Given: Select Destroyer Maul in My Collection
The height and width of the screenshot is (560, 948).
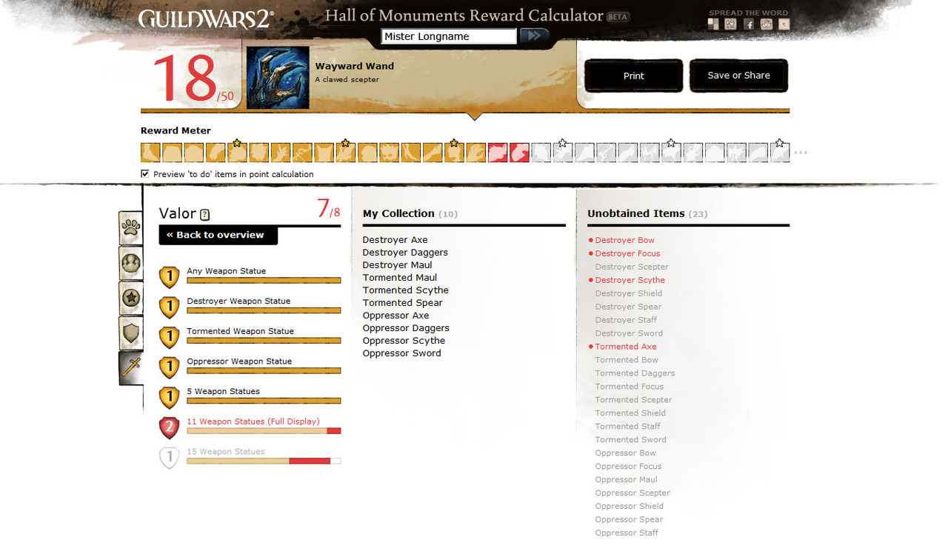Looking at the screenshot, I should [397, 265].
